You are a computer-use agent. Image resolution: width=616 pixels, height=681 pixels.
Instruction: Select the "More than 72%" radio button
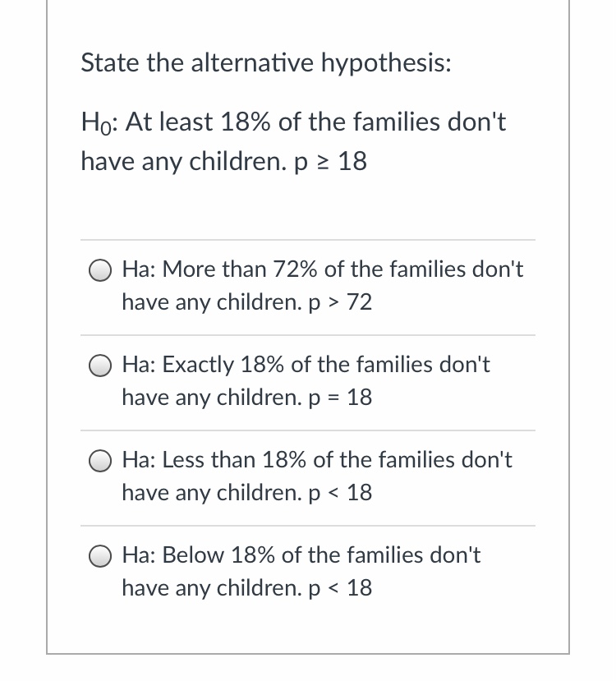pos(101,270)
